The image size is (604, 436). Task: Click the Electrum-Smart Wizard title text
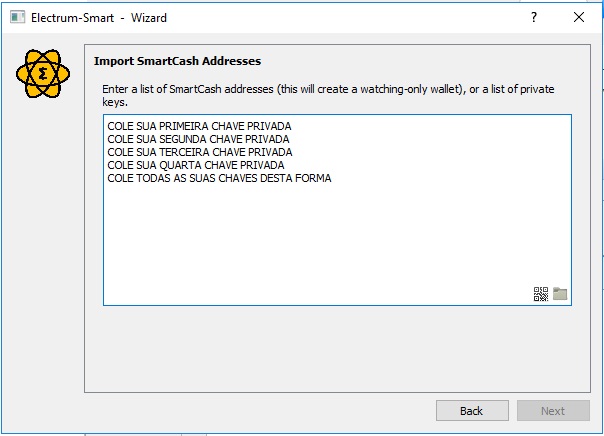[99, 18]
